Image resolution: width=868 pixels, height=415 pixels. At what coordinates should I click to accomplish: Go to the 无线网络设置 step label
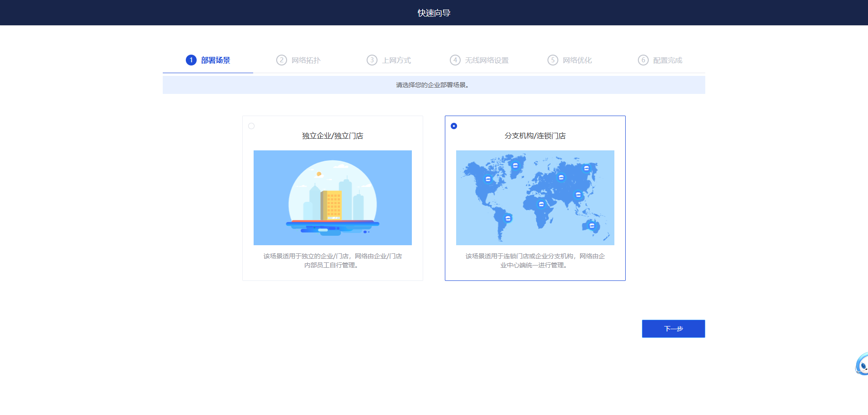[486, 61]
